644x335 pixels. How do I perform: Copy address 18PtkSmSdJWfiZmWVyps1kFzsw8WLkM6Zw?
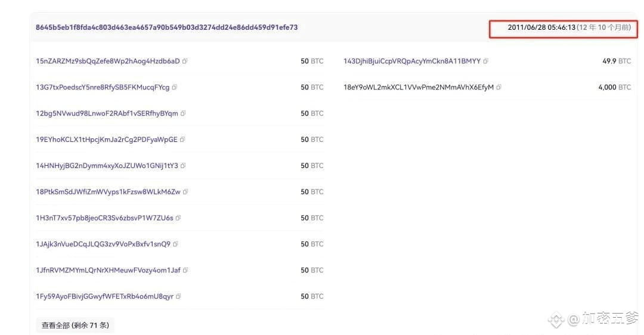(x=185, y=192)
